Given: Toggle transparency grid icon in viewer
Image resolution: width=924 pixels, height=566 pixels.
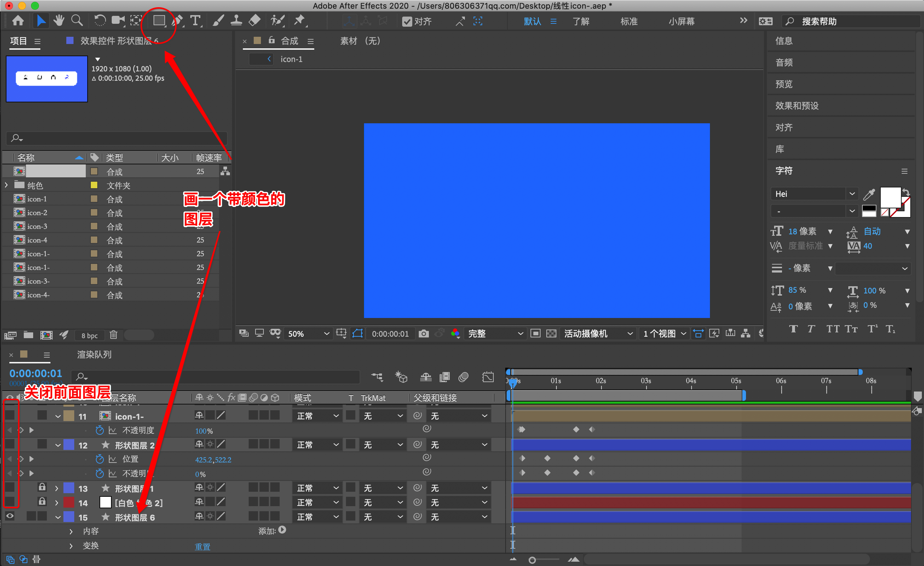Looking at the screenshot, I should coord(551,333).
